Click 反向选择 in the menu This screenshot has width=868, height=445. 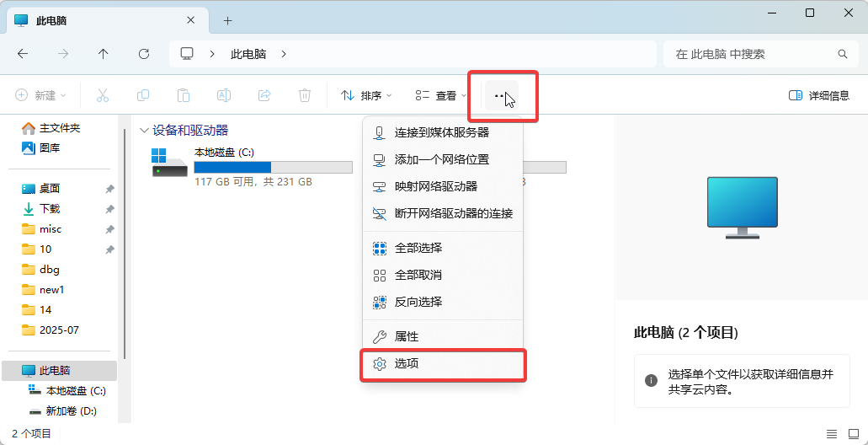click(442, 302)
